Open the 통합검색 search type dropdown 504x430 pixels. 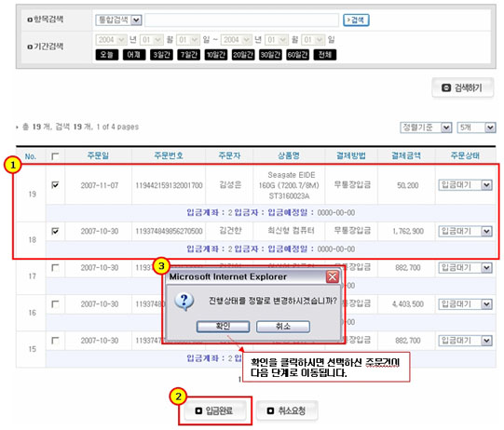tap(118, 20)
